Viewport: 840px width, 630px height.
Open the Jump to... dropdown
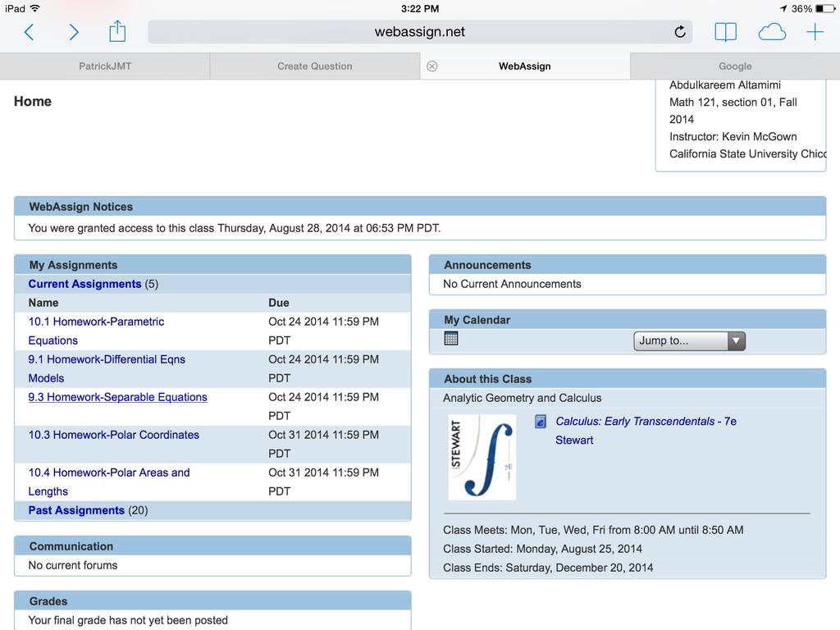(x=689, y=340)
